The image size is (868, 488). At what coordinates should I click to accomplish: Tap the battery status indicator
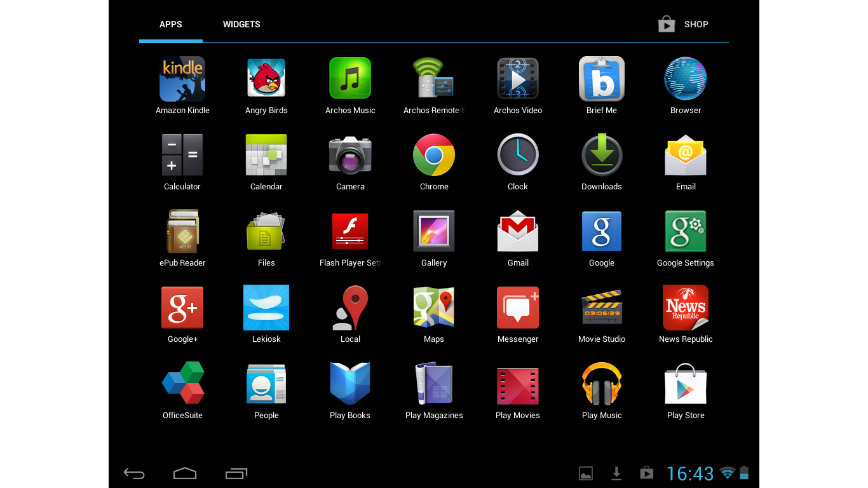(744, 473)
